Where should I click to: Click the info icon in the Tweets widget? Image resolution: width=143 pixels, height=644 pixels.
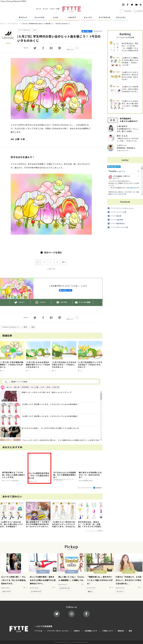138,172
